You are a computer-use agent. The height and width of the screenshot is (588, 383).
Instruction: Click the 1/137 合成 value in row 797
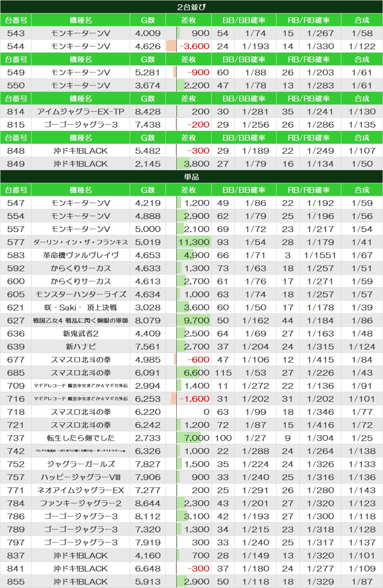click(362, 543)
